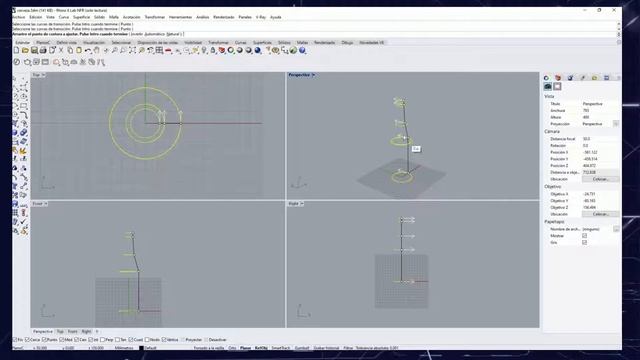640x360 pixels.
Task: Open Layers tab icon in right panel
Action: [x=558, y=78]
